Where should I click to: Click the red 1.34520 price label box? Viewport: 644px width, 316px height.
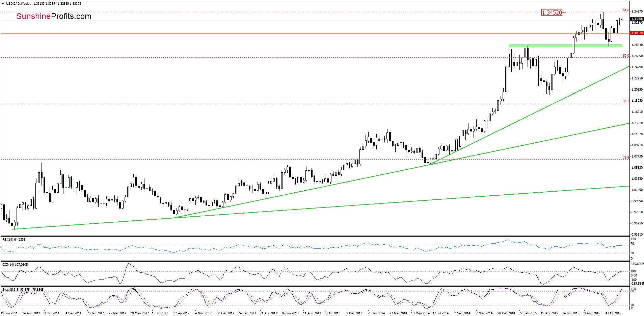552,13
